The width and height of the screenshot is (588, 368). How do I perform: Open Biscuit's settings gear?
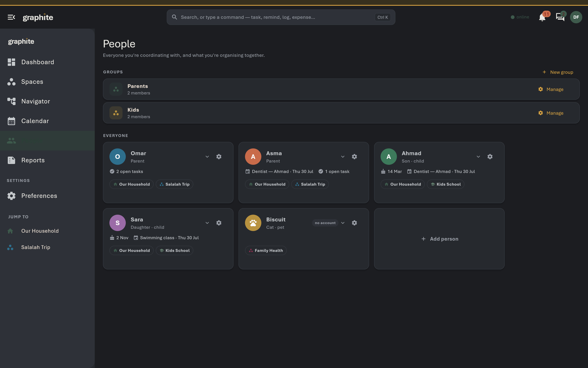point(354,223)
